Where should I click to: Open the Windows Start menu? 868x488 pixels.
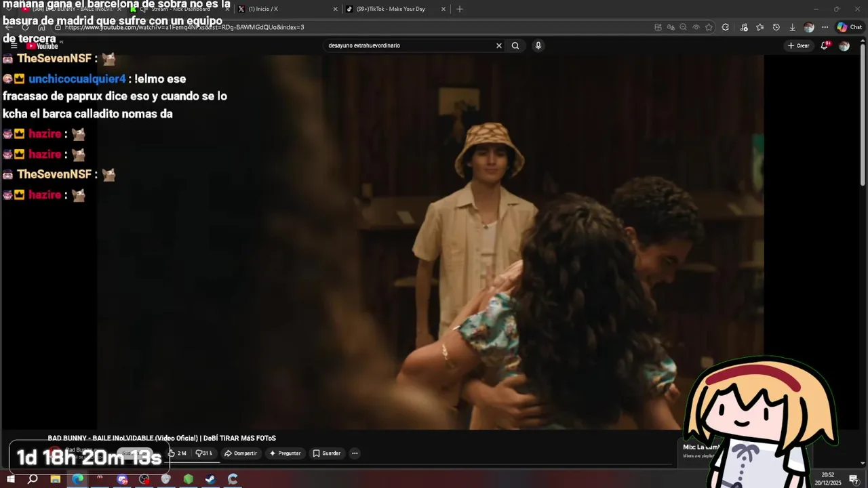point(11,479)
